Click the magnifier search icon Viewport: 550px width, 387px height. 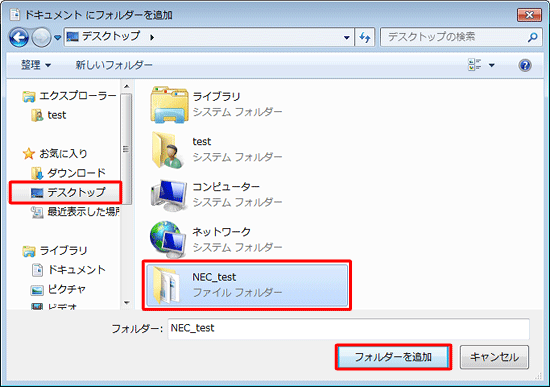click(x=532, y=37)
